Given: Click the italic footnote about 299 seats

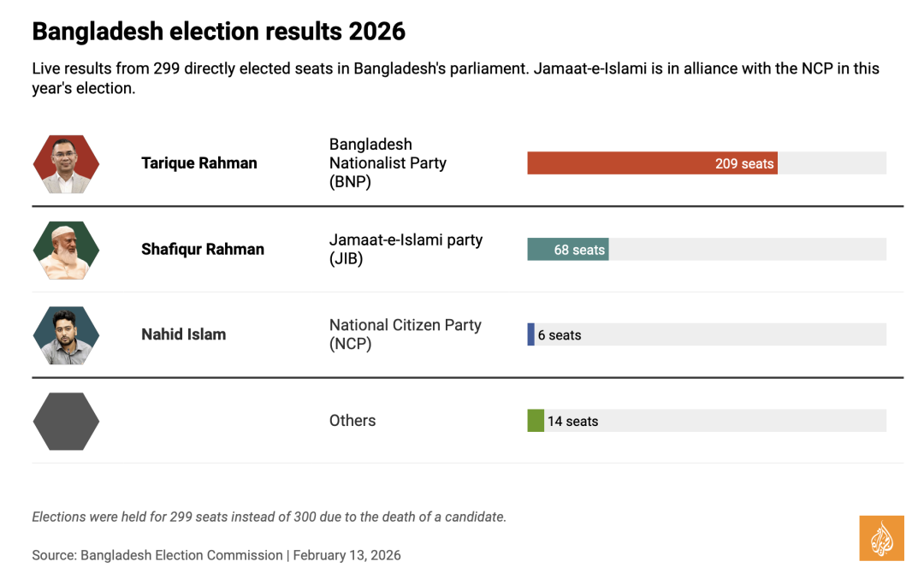Looking at the screenshot, I should pyautogui.click(x=269, y=517).
